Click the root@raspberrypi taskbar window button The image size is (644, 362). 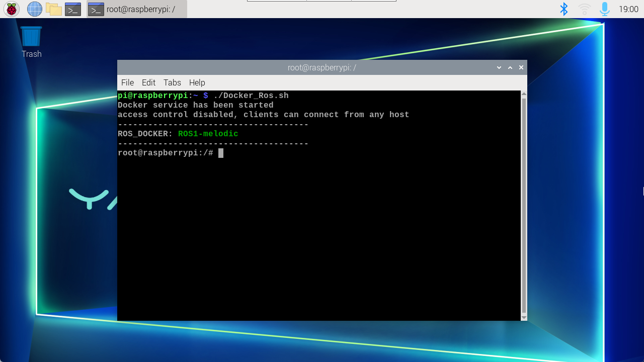click(x=137, y=9)
